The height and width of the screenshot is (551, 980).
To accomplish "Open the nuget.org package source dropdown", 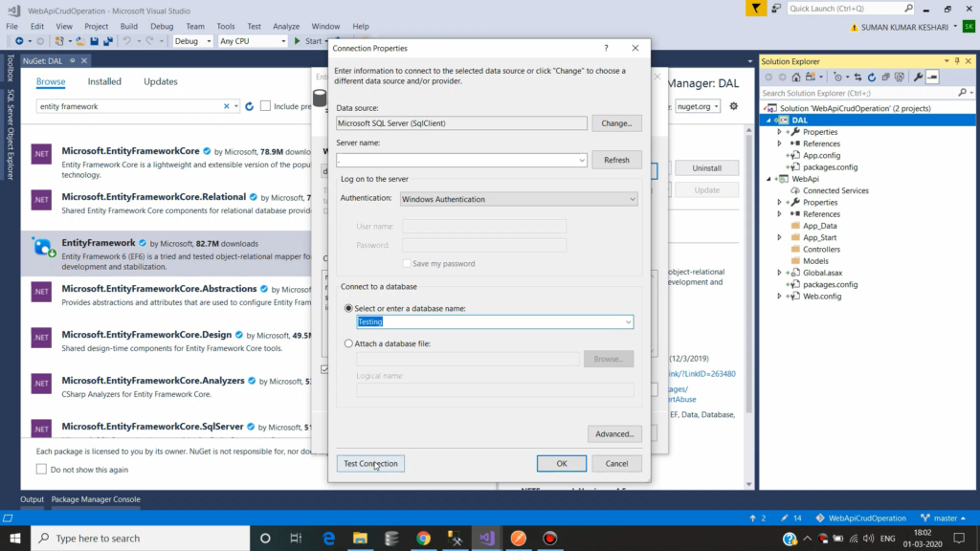I will 698,106.
